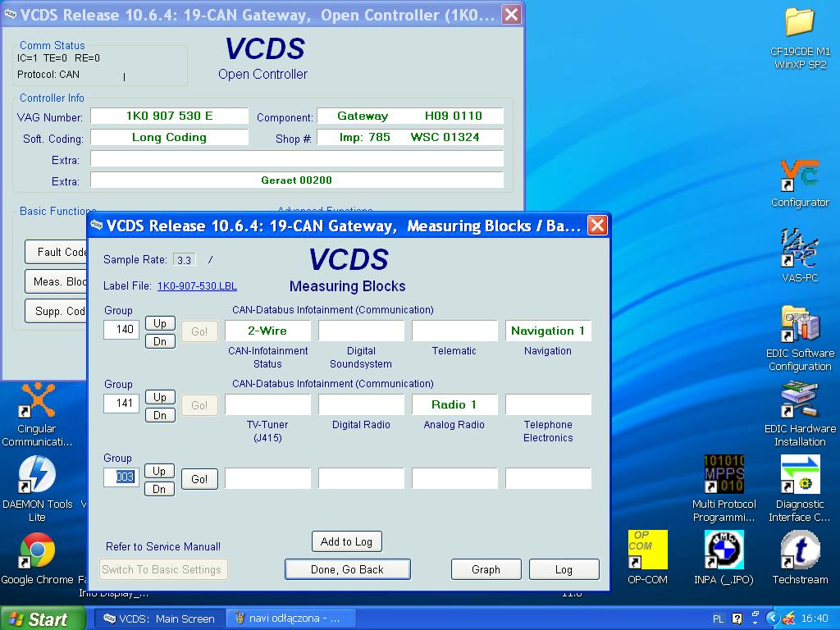Click Fault Codes button in Open Controller window
This screenshot has width=840, height=630.
click(x=56, y=252)
